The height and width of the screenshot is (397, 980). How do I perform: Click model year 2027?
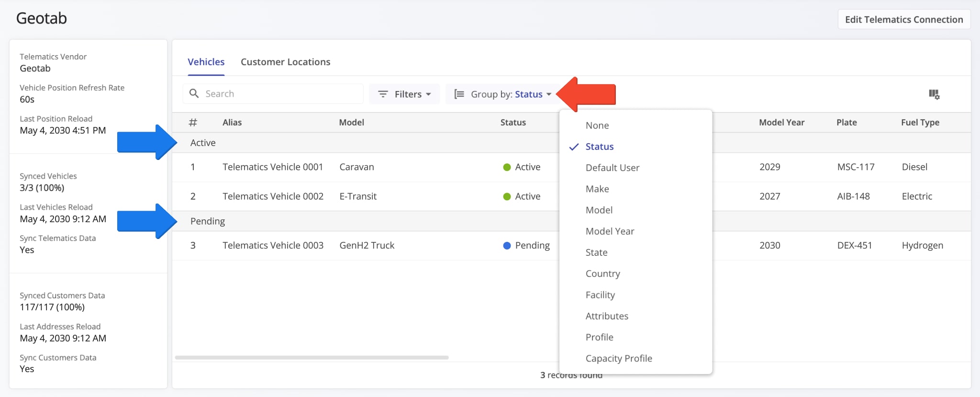(x=770, y=196)
